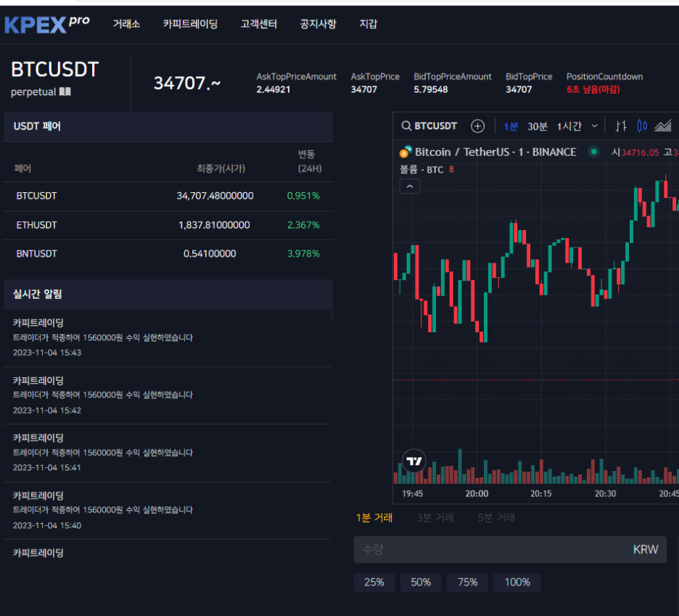Open the perpetual contract book icon
This screenshot has width=679, height=616.
65,92
